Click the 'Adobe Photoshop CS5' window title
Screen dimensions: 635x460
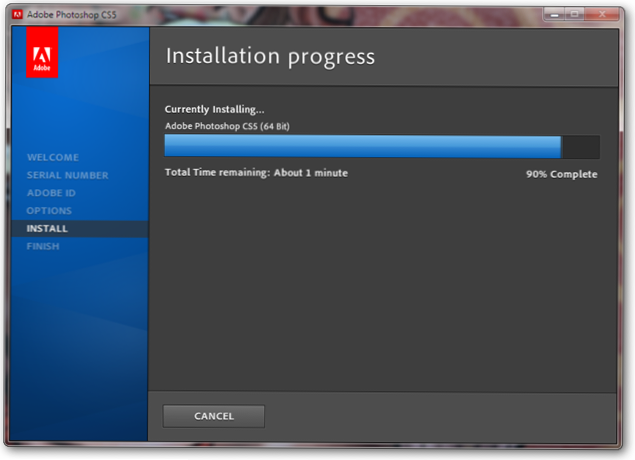coord(72,15)
